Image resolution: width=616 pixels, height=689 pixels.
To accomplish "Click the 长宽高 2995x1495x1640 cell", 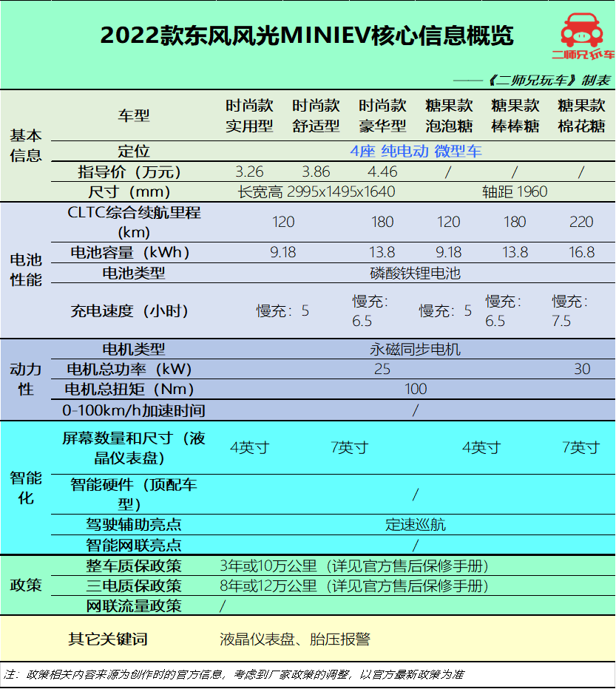I will pos(316,191).
